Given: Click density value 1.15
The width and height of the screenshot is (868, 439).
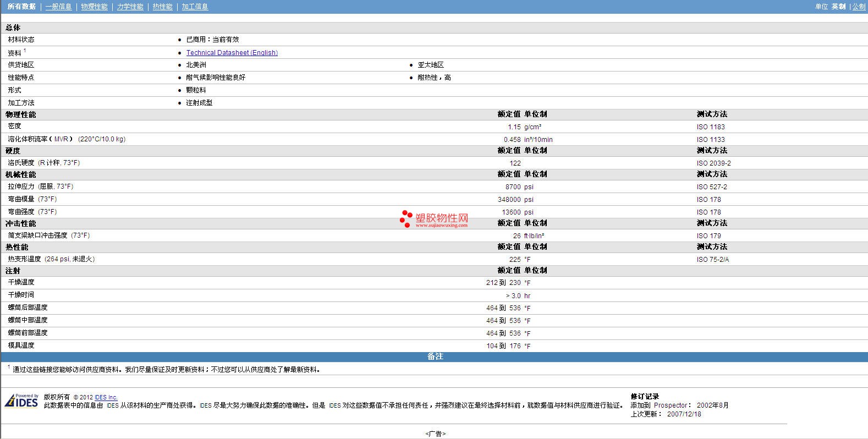Looking at the screenshot, I should (x=514, y=127).
